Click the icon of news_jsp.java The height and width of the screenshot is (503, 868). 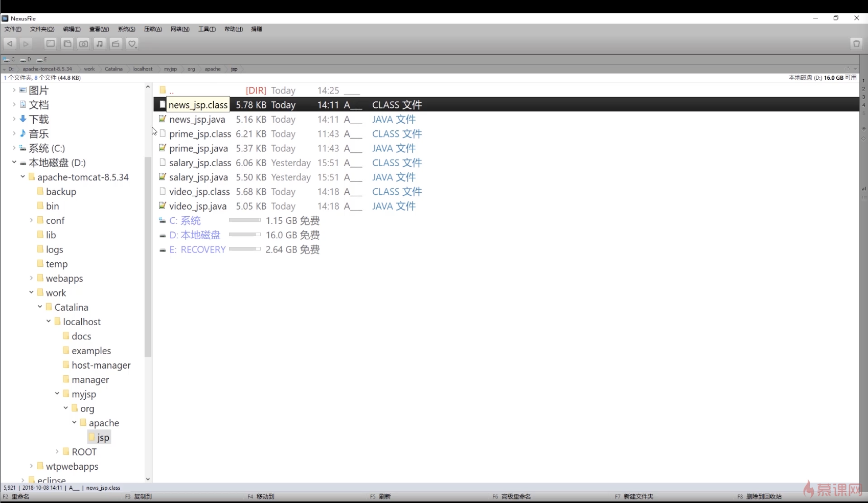coord(163,119)
